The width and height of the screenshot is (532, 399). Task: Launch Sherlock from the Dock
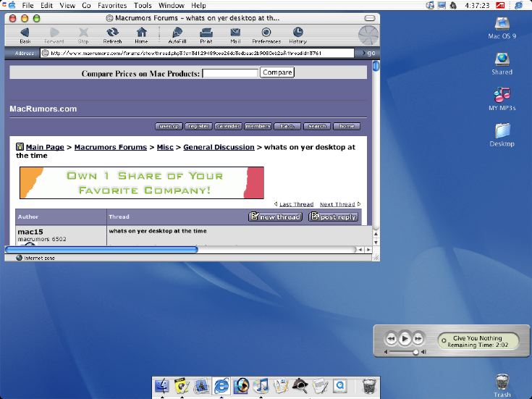(300, 387)
